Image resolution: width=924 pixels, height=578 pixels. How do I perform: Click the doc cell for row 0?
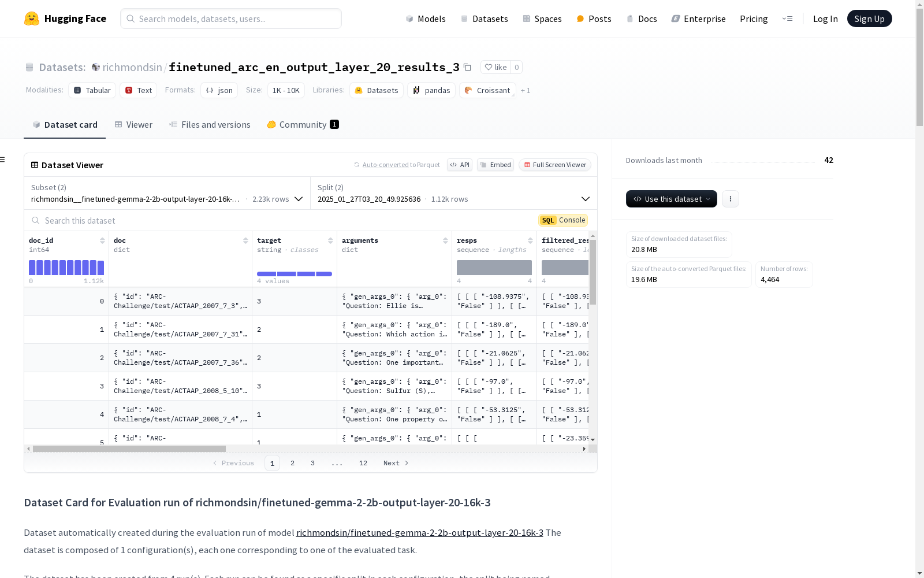[180, 301]
